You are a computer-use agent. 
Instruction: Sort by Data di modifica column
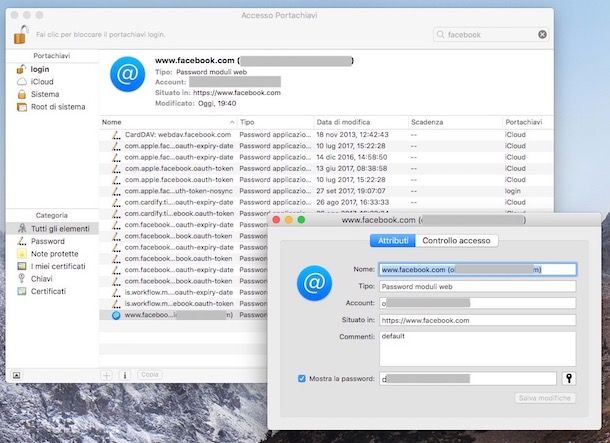[361, 122]
